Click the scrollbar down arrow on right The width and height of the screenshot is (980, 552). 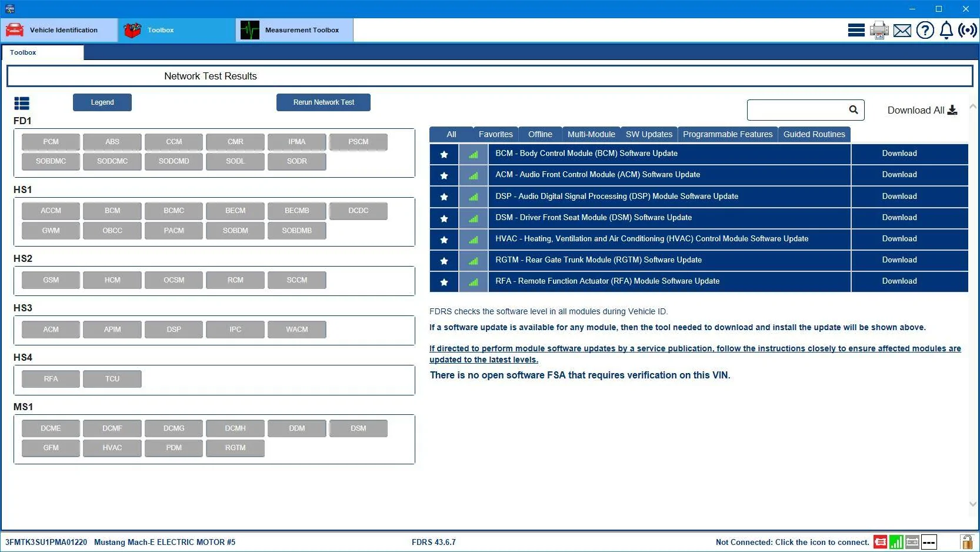click(x=973, y=504)
